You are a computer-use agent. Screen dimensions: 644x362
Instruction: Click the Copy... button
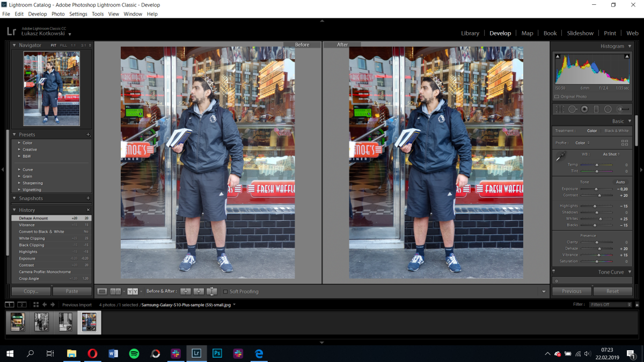point(31,291)
